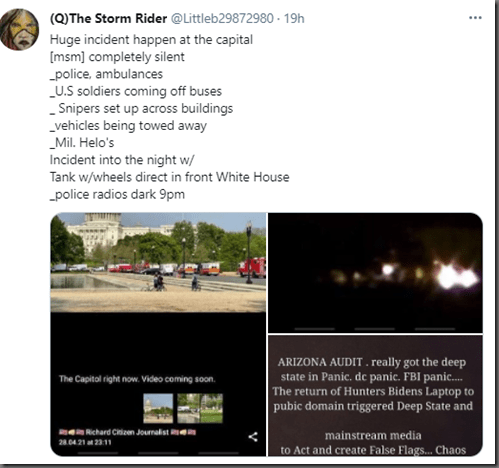The image size is (499, 468).
Task: Click last progress segment under the night image
Action: tap(435, 329)
